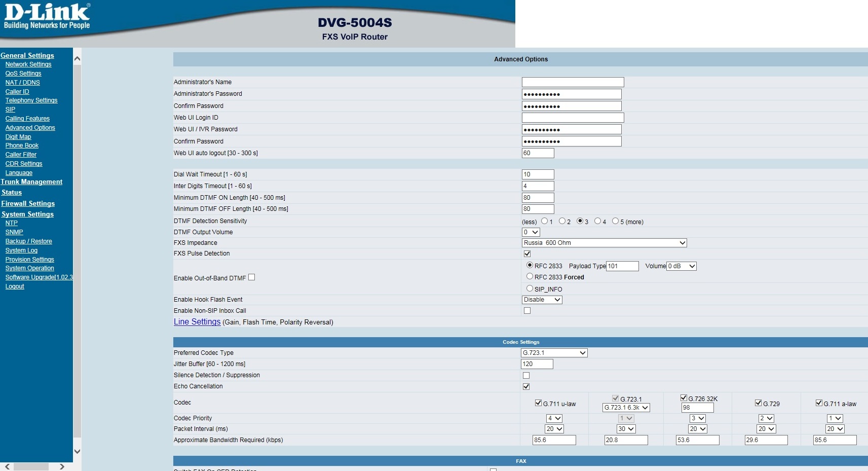This screenshot has width=868, height=471.
Task: Open the Enable Hook Flash Event dropdown
Action: pyautogui.click(x=542, y=300)
